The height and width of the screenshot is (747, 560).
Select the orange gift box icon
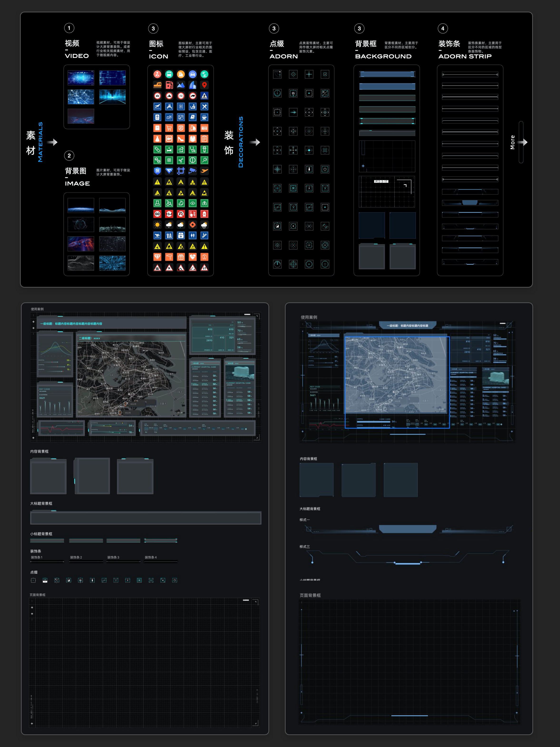tap(181, 257)
